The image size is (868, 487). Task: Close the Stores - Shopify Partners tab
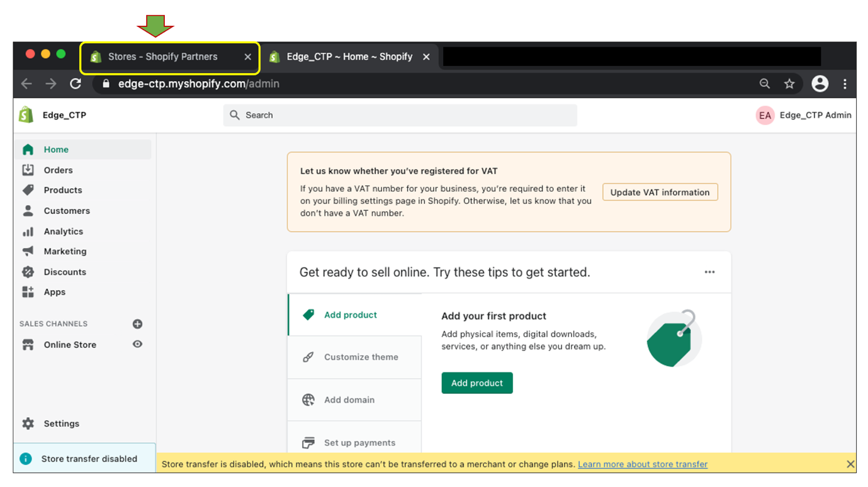(247, 57)
